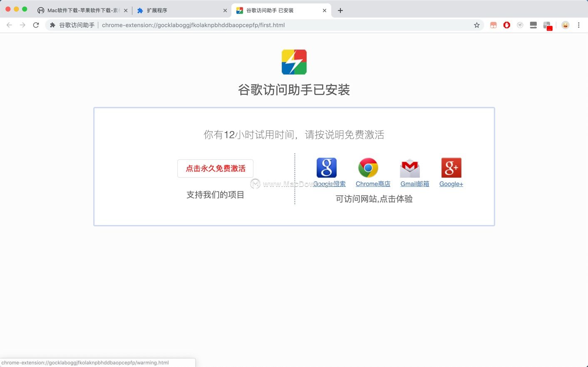The height and width of the screenshot is (367, 588).
Task: Click the dark monitor extension icon
Action: [533, 25]
